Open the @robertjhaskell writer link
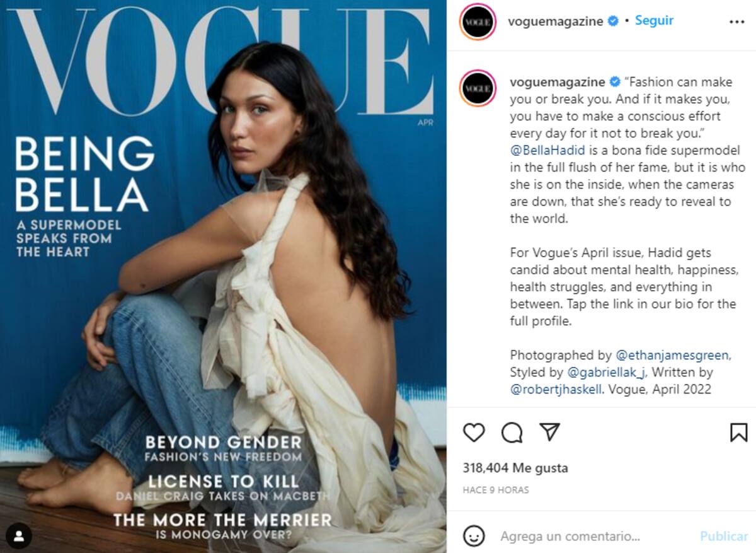The height and width of the screenshot is (553, 756). (556, 389)
